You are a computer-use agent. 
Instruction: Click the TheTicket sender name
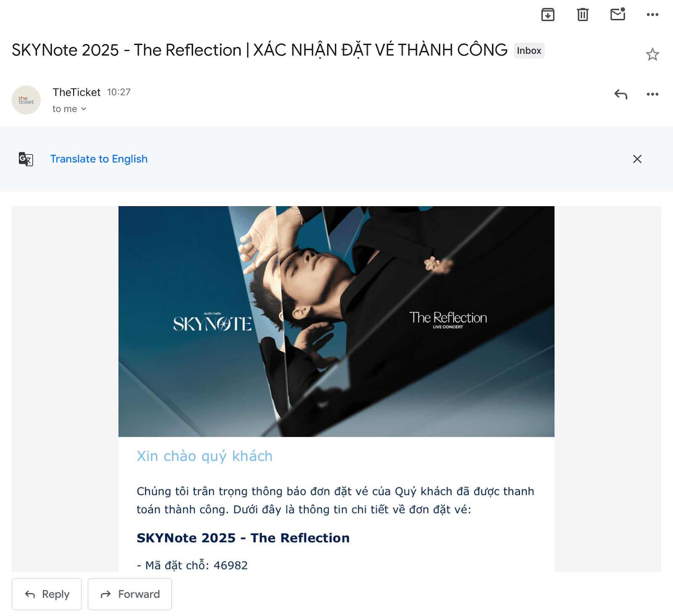(77, 92)
